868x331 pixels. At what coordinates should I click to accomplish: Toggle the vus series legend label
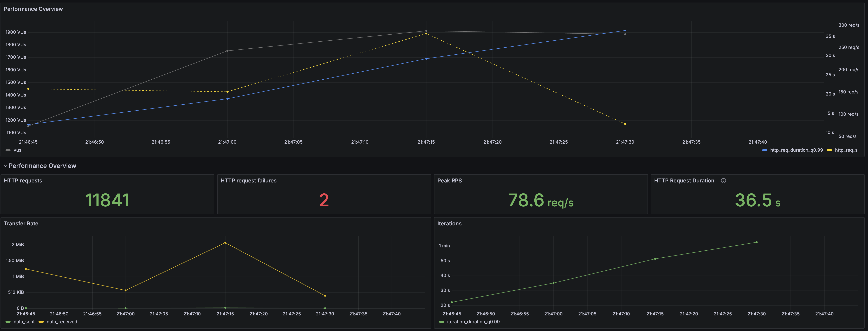tap(17, 150)
